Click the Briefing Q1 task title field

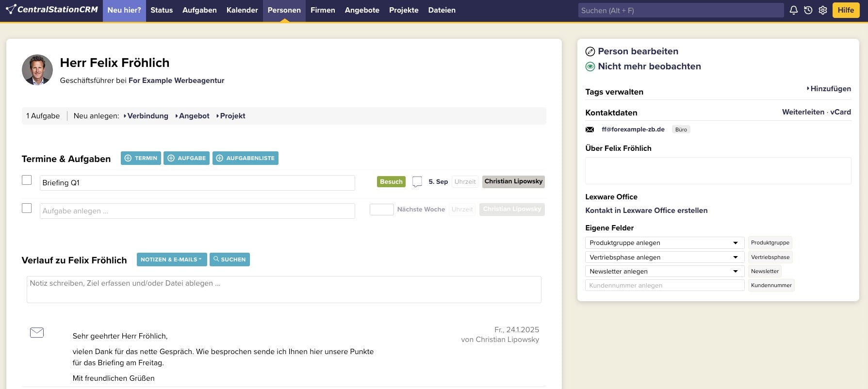(197, 183)
